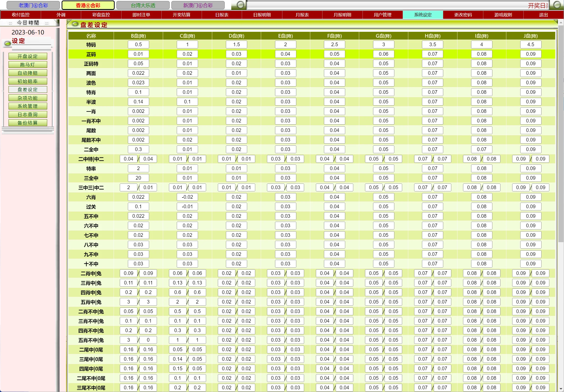This screenshot has height=392, width=564.
Task: Click the green oval icon beside 设定 sidebar
Action: pyautogui.click(x=8, y=44)
